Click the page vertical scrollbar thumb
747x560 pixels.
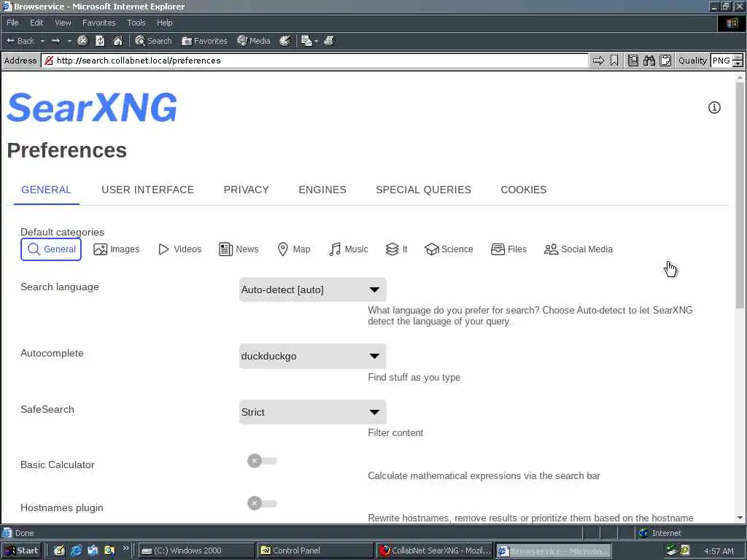coord(740,195)
